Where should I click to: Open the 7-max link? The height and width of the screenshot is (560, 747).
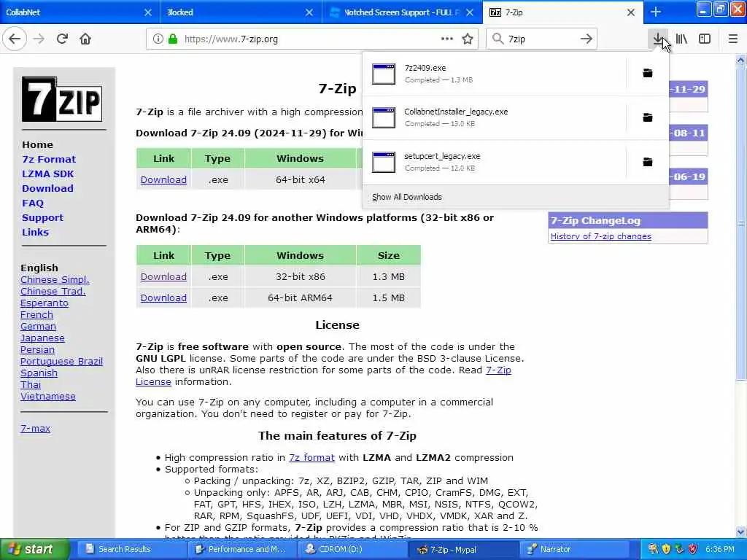coord(35,428)
